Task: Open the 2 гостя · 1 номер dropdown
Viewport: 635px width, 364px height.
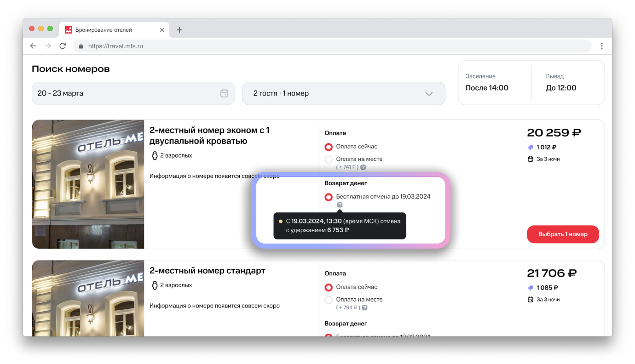Action: (344, 93)
